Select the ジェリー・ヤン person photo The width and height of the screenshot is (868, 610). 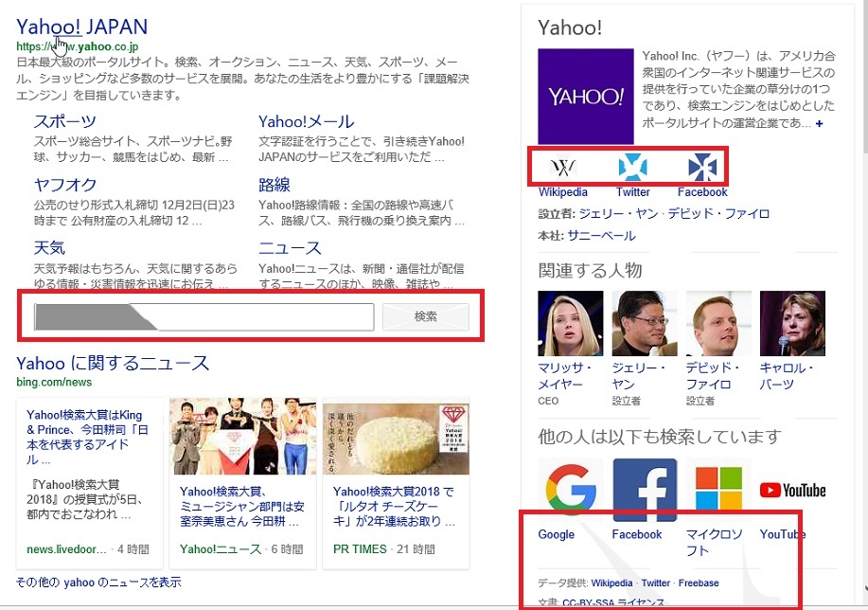645,323
